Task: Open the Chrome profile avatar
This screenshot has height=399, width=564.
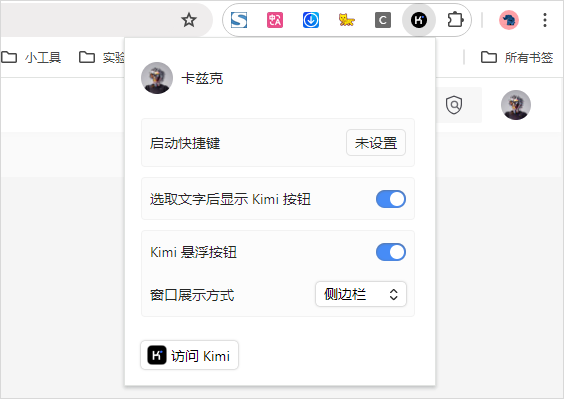Action: (509, 20)
